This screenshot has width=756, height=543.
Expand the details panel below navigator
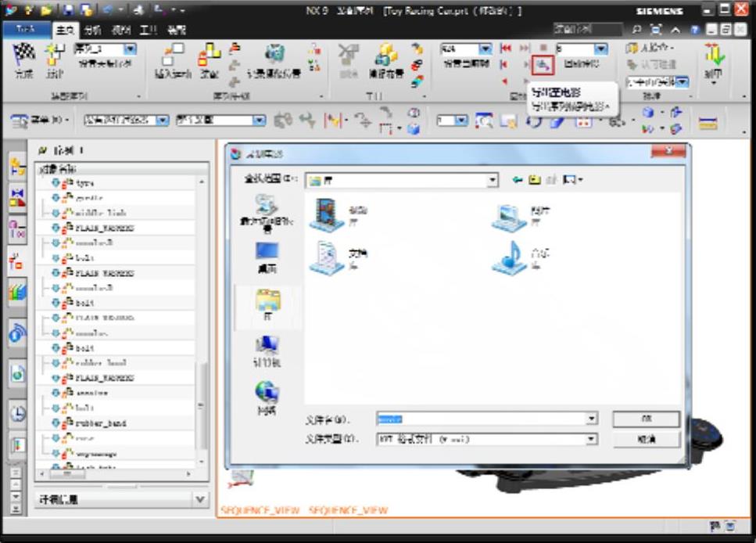tap(200, 499)
